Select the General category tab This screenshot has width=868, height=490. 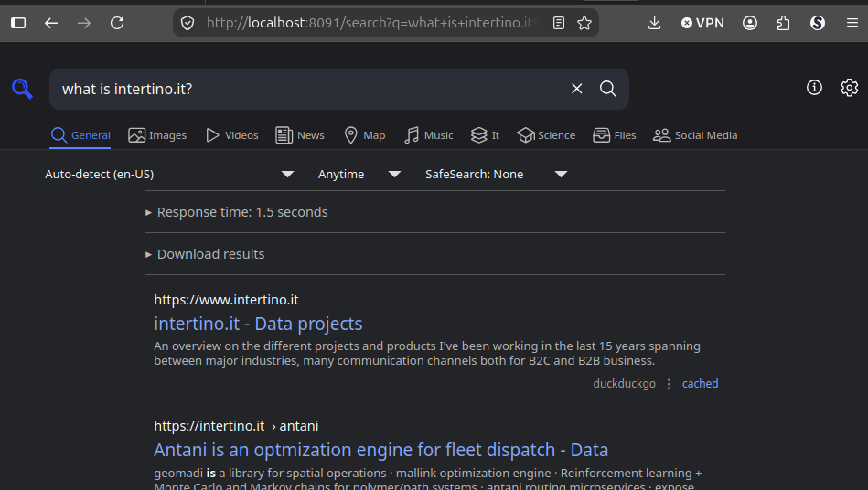point(80,135)
